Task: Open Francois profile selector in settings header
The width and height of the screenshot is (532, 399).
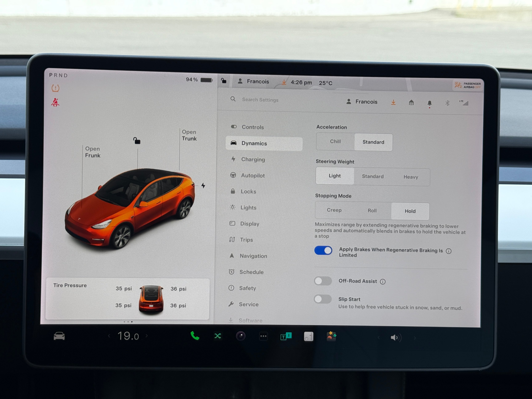Action: [x=362, y=102]
